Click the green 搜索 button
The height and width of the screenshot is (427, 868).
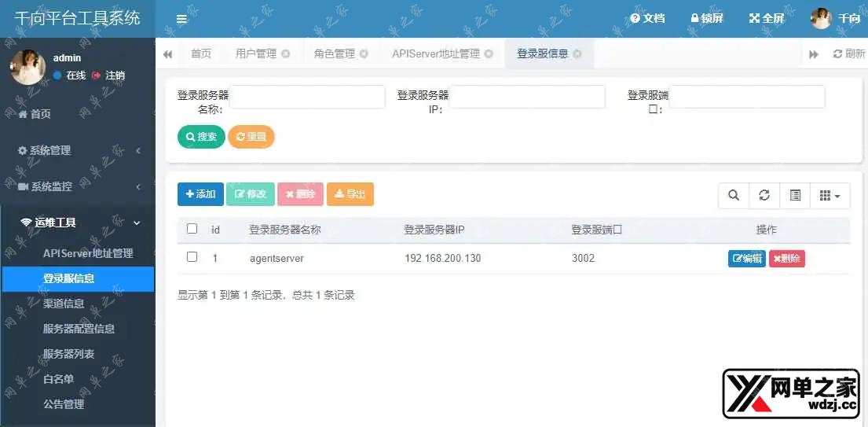pos(201,137)
